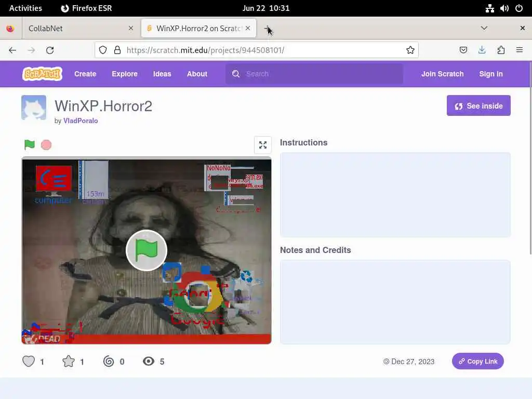Open a new browser tab

click(x=267, y=28)
